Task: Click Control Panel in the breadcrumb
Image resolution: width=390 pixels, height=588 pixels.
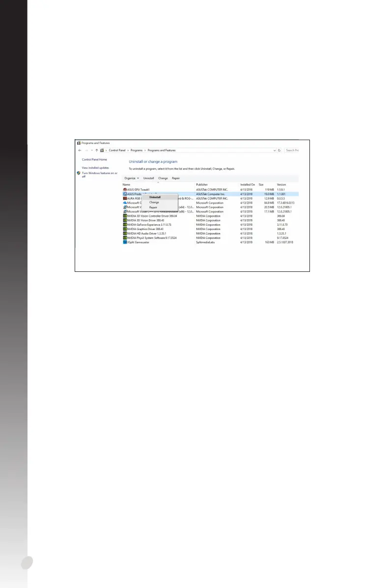Action: 117,150
